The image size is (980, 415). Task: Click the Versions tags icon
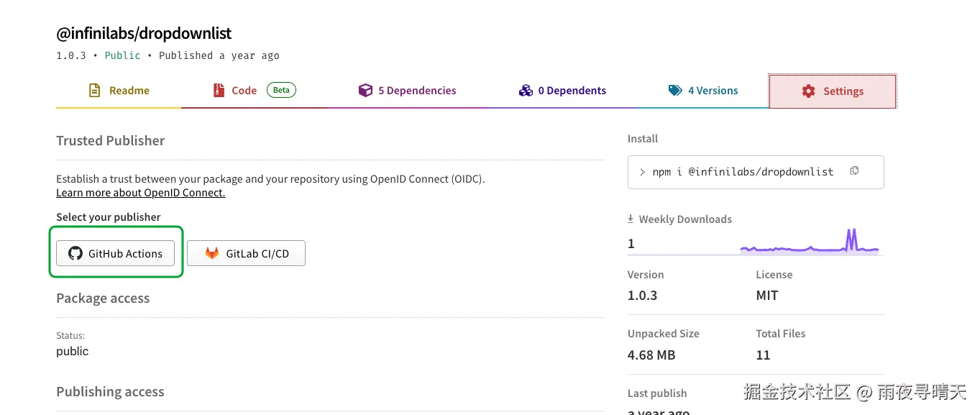coord(675,91)
